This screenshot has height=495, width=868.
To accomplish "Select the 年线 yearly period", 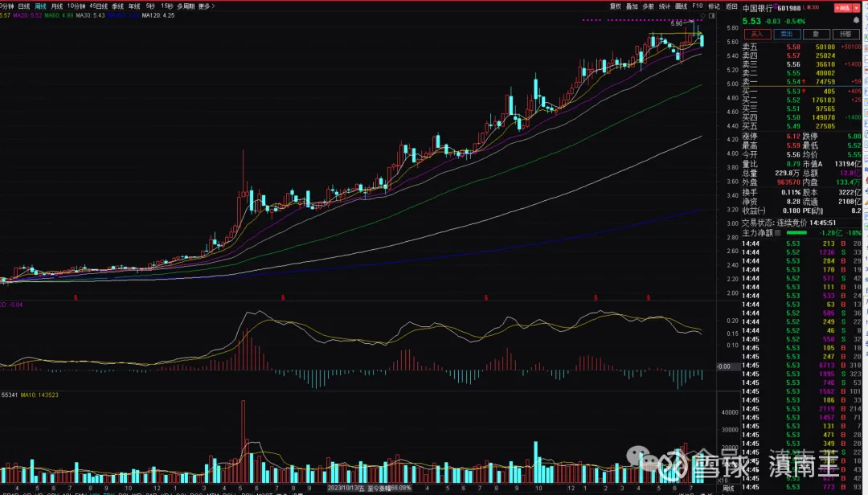I will [x=134, y=6].
